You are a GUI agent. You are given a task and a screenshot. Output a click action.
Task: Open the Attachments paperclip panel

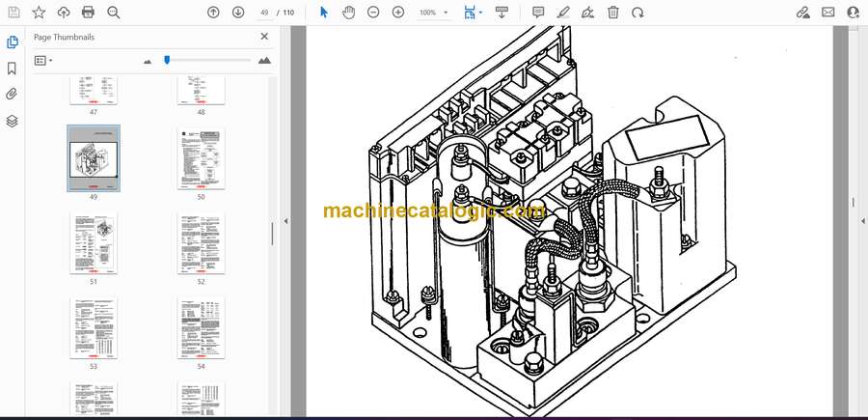[13, 95]
